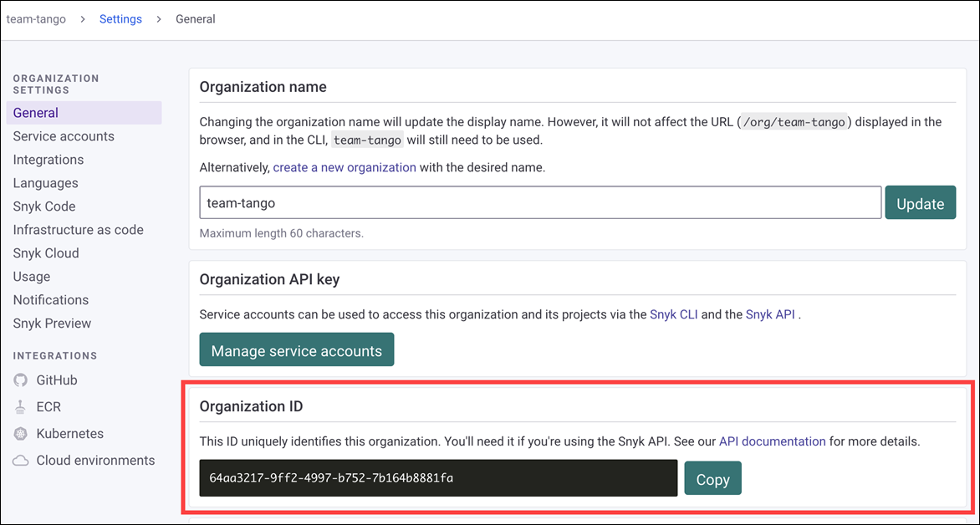This screenshot has height=525, width=980.
Task: Select Snyk Code in sidebar
Action: [x=44, y=206]
